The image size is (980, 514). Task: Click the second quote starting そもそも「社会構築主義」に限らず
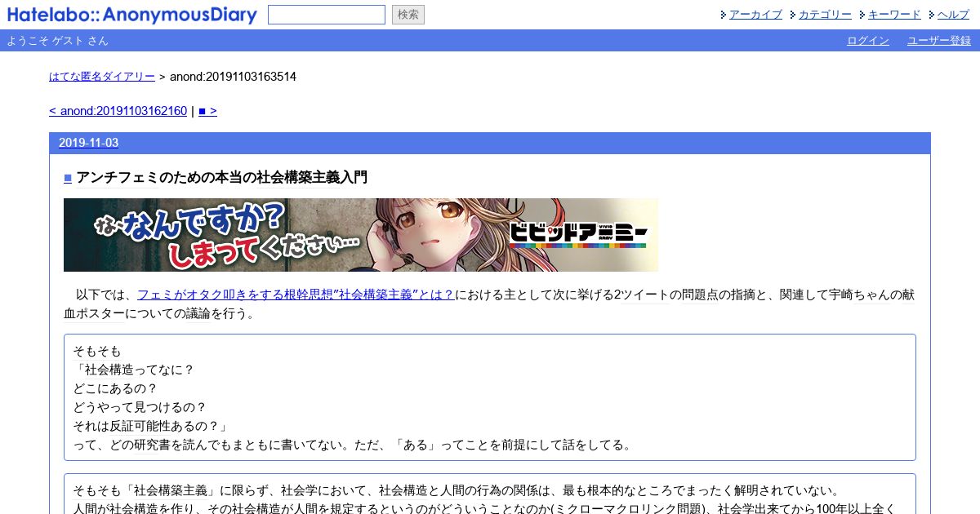click(x=456, y=491)
